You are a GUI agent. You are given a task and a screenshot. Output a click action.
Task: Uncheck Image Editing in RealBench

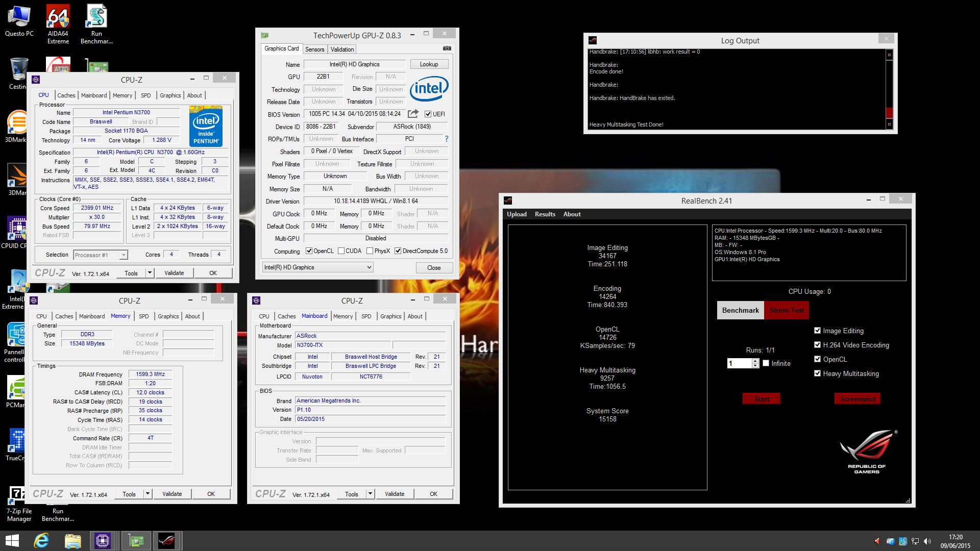coord(818,331)
